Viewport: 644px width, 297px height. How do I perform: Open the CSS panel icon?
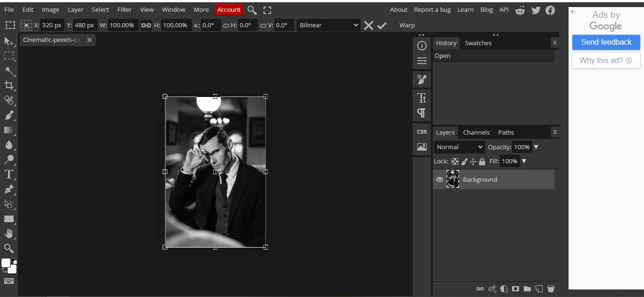(x=422, y=132)
